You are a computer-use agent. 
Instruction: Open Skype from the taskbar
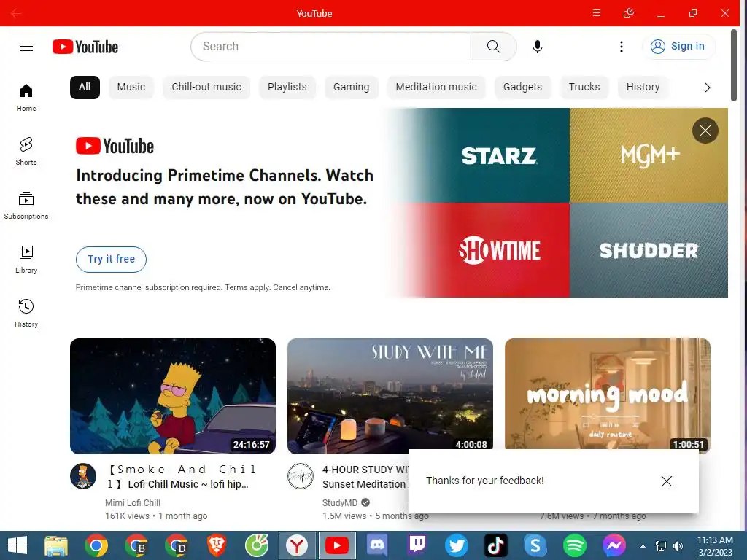coord(535,545)
